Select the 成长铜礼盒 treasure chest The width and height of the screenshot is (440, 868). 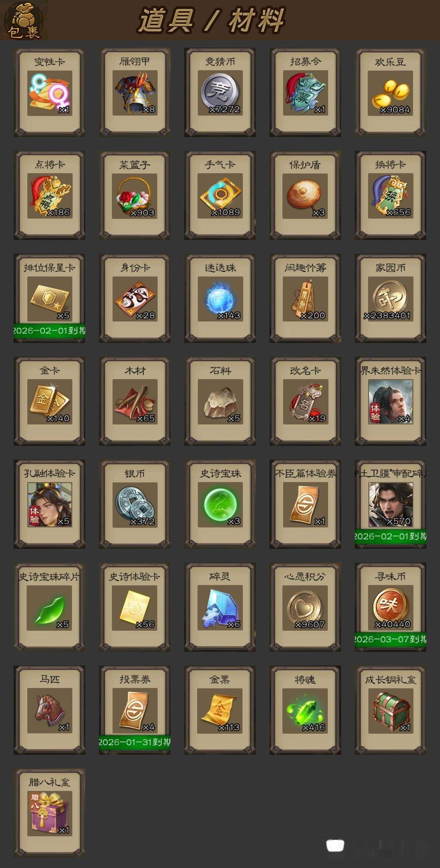(391, 710)
